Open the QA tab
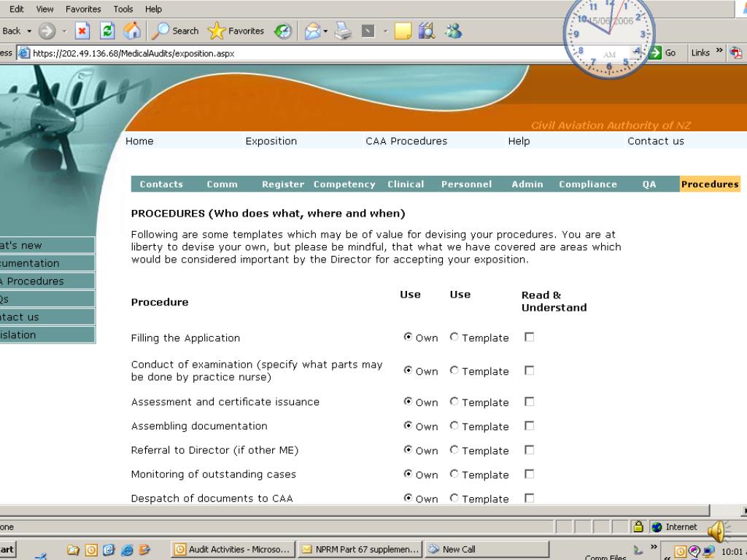Viewport: 747px width, 560px height. [x=649, y=184]
